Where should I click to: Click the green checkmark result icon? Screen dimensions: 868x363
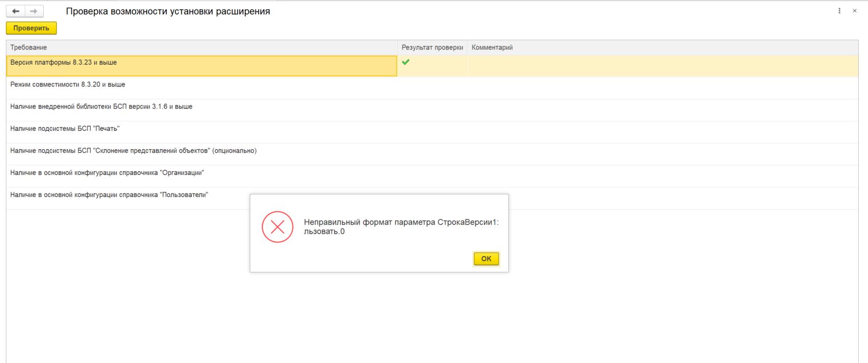(x=406, y=62)
